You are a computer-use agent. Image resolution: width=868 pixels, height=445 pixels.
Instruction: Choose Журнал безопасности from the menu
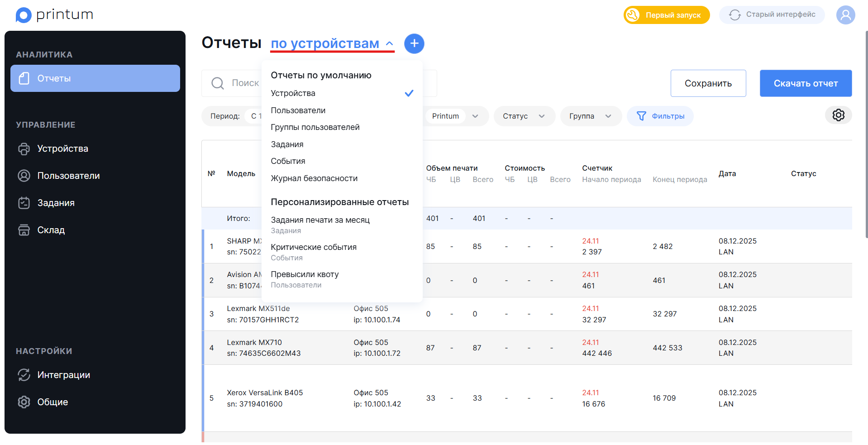coord(314,178)
